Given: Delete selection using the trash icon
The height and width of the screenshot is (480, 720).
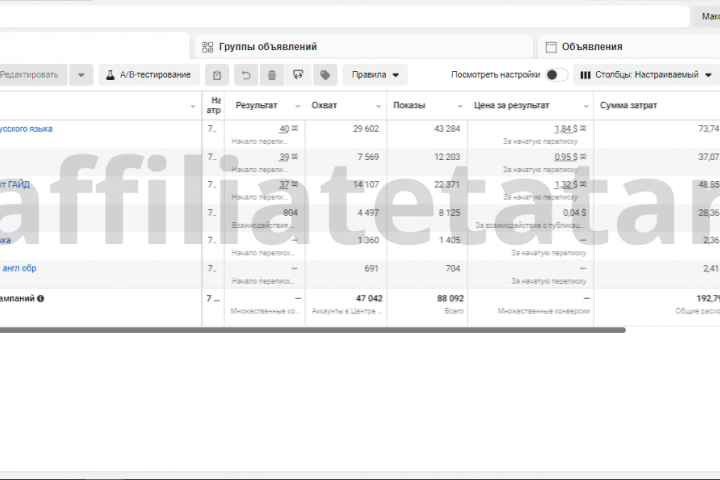Looking at the screenshot, I should click(272, 75).
